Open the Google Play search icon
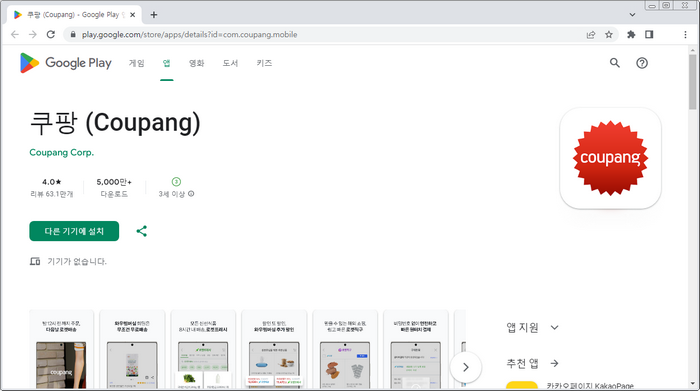 pos(615,63)
